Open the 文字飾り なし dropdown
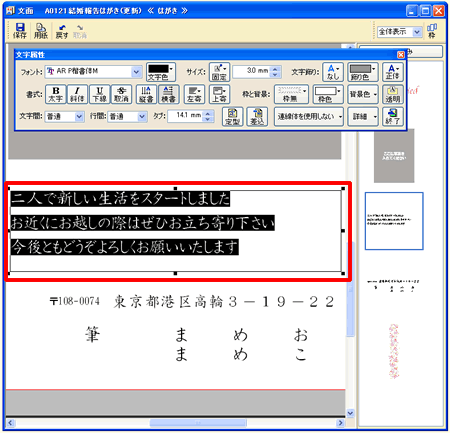This screenshot has height=433, width=450. [x=333, y=72]
